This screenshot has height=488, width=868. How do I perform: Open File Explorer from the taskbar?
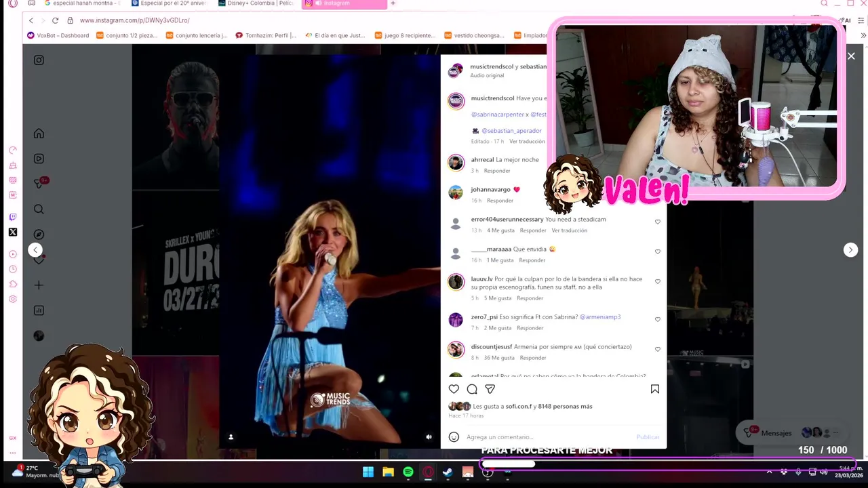pos(388,472)
